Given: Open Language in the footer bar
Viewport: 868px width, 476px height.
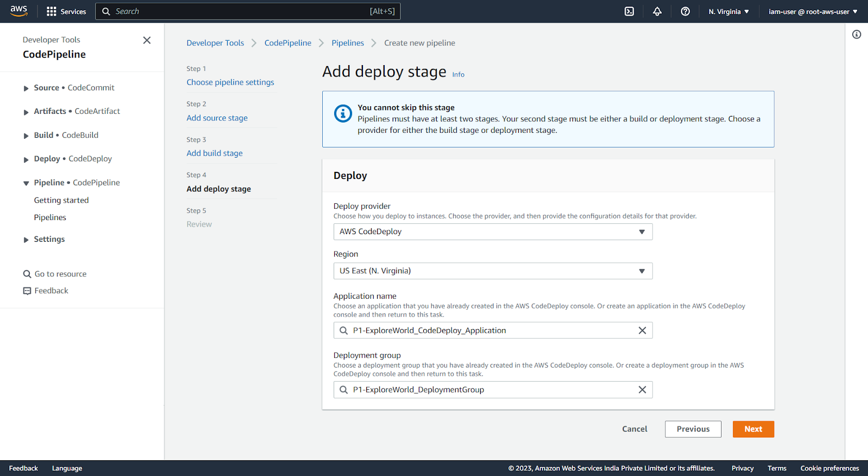Looking at the screenshot, I should (67, 468).
